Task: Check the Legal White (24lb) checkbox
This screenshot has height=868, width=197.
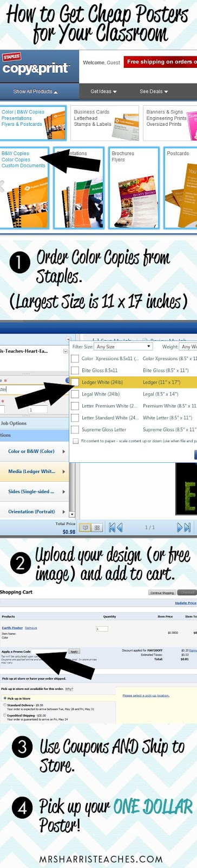Action: point(75,394)
